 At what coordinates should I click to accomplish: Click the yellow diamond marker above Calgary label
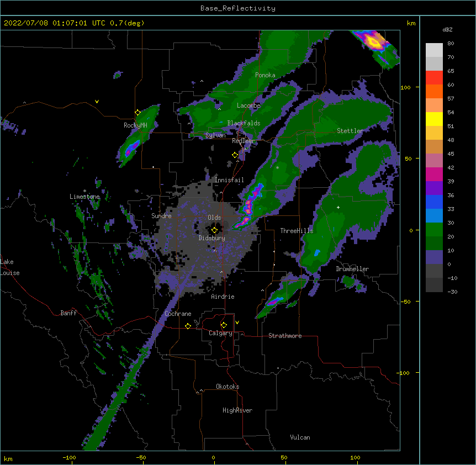click(x=224, y=325)
